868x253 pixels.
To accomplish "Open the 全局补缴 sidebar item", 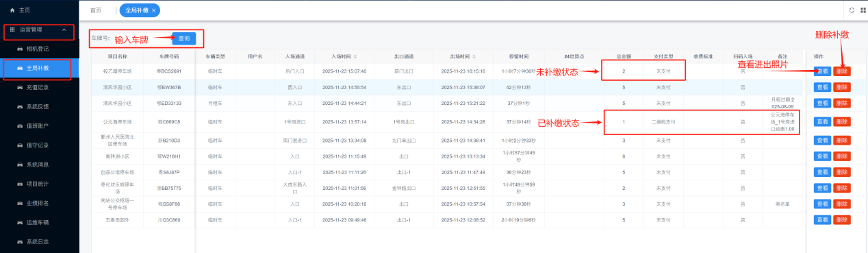I will (x=40, y=68).
